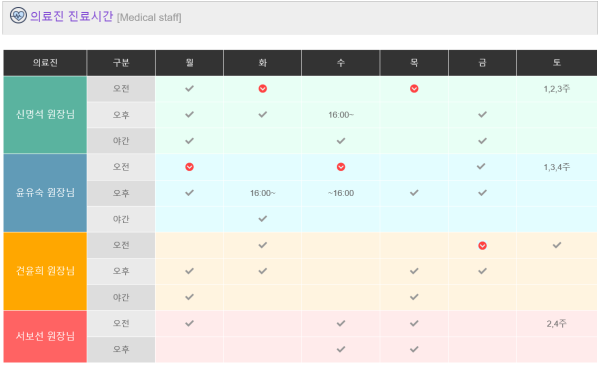Screen dimensions: 600x366
Task: Click check mark for 견윤희 야간 목
Action: 414,297
